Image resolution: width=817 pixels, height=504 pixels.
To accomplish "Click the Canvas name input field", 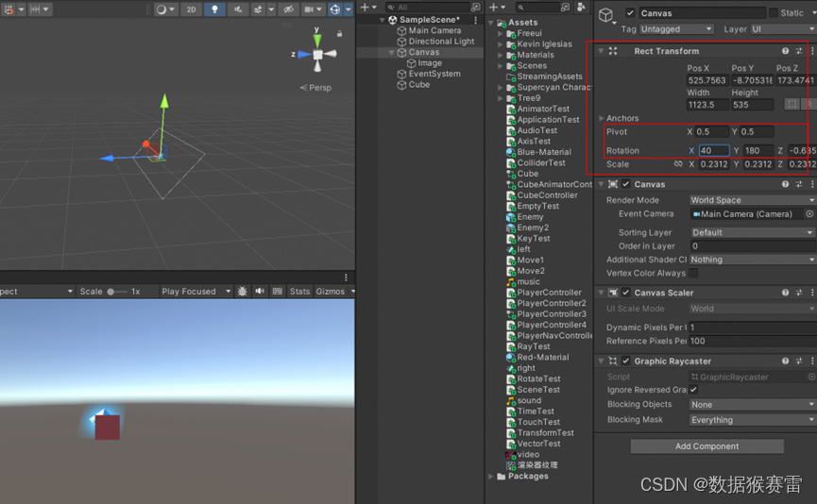I will point(702,13).
